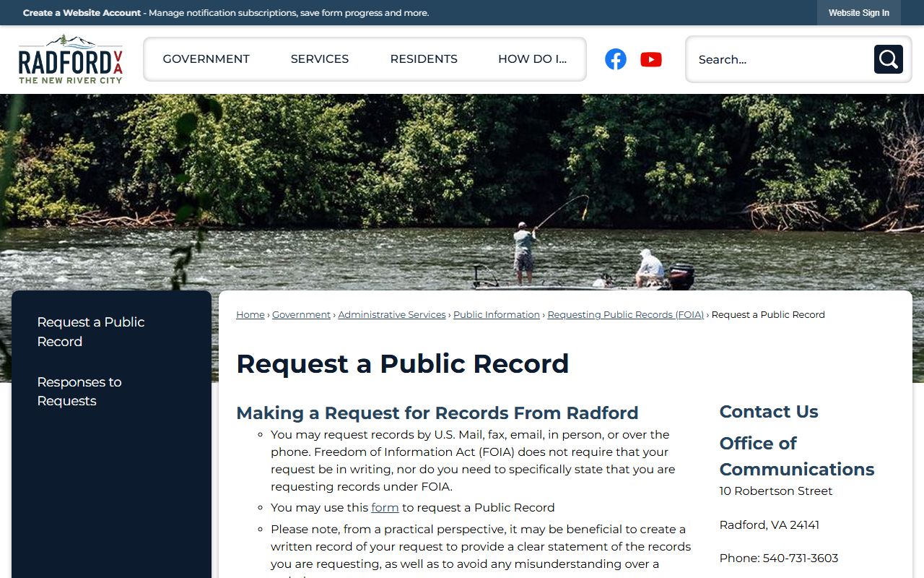Click the phone number 540-731-3603
The image size is (924, 578).
[x=801, y=558]
